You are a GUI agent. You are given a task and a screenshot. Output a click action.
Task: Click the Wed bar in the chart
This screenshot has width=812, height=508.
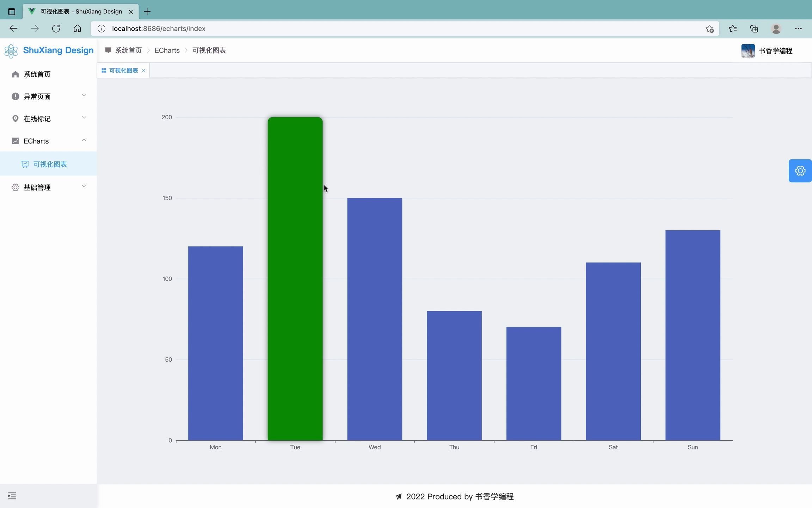pyautogui.click(x=375, y=319)
